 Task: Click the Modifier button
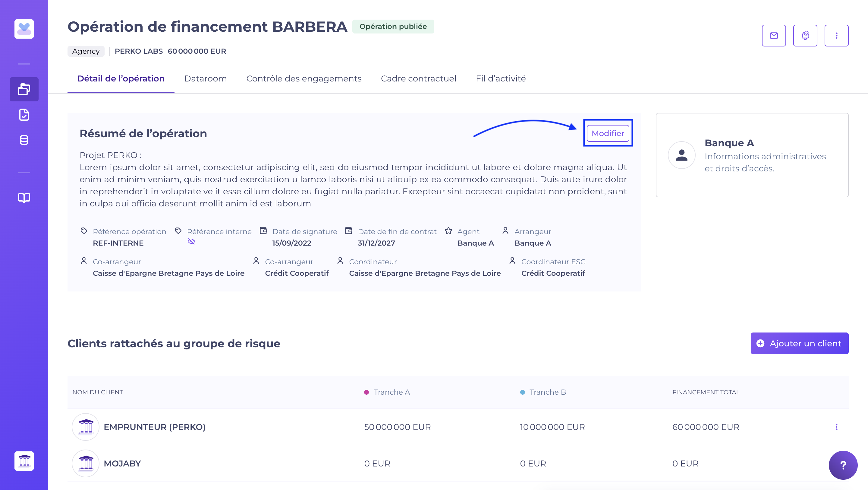608,133
